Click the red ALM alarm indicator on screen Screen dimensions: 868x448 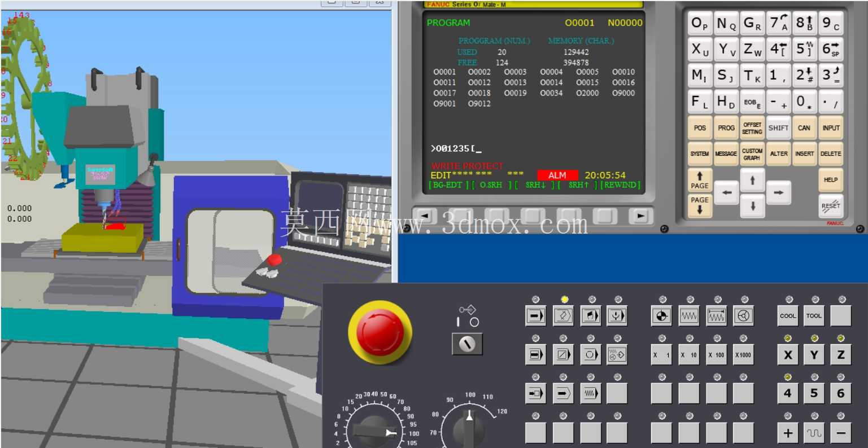557,175
